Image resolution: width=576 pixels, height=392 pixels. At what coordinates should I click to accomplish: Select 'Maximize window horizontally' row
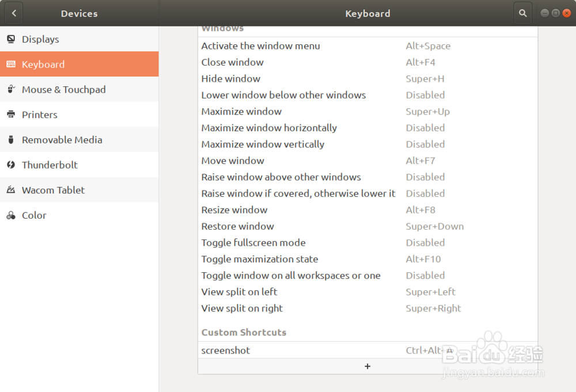367,128
